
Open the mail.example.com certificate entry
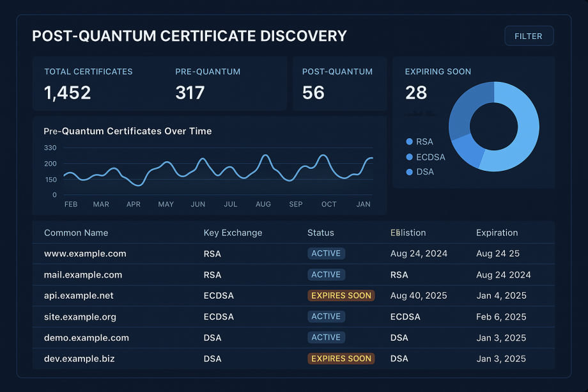click(84, 274)
